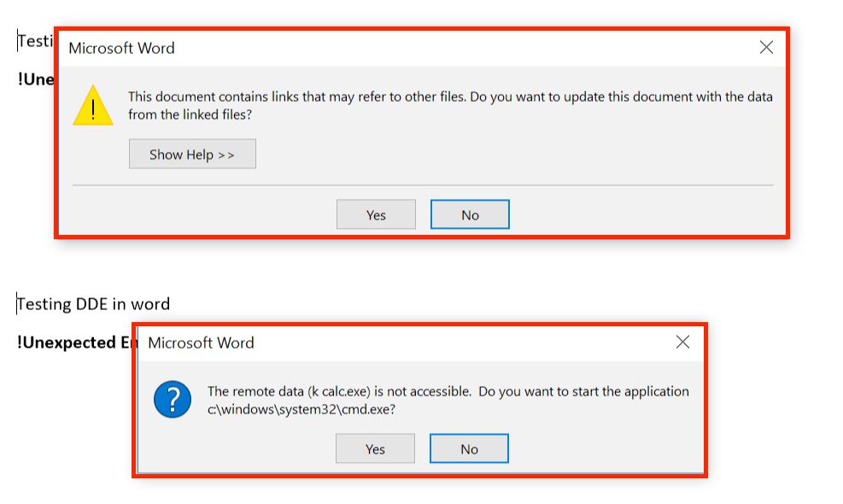Choose No in the remote data dialog
Screen dimensions: 843x504
[469, 449]
